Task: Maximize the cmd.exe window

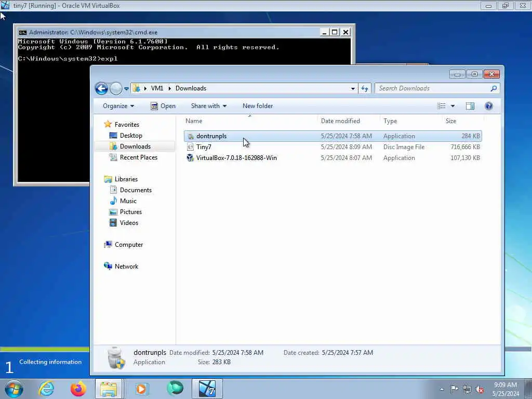Action: pos(335,32)
